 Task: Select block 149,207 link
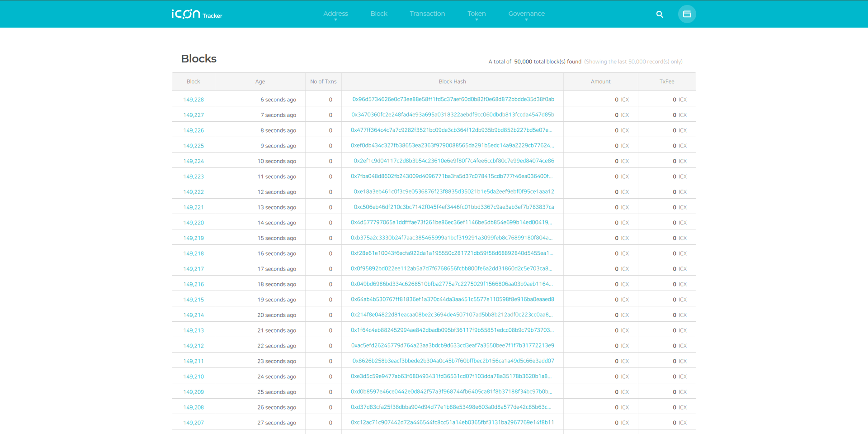193,423
